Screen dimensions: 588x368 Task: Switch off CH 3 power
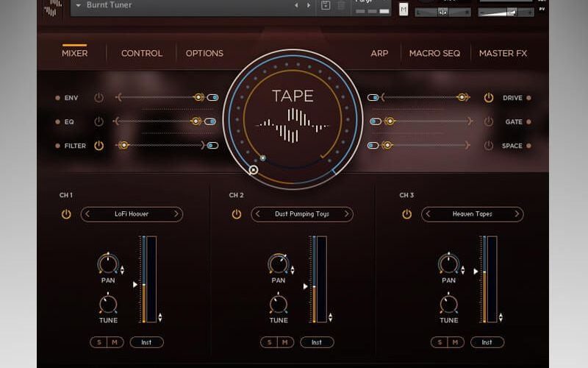(x=406, y=214)
